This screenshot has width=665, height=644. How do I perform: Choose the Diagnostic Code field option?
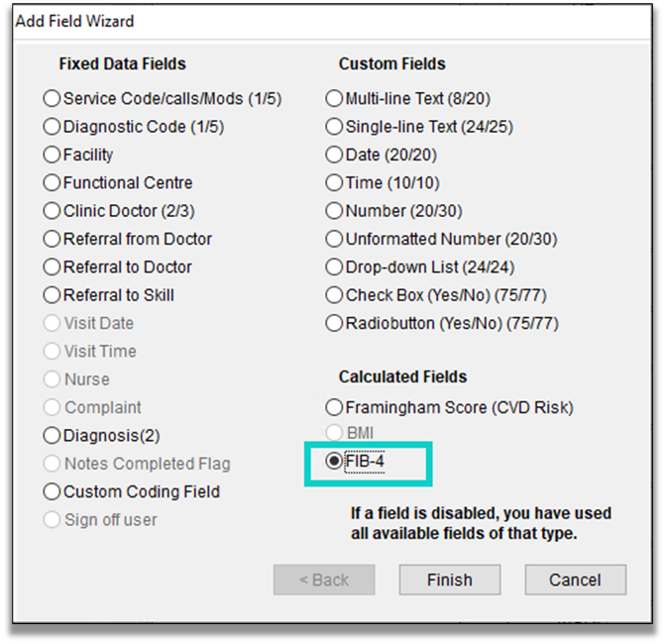[x=53, y=127]
